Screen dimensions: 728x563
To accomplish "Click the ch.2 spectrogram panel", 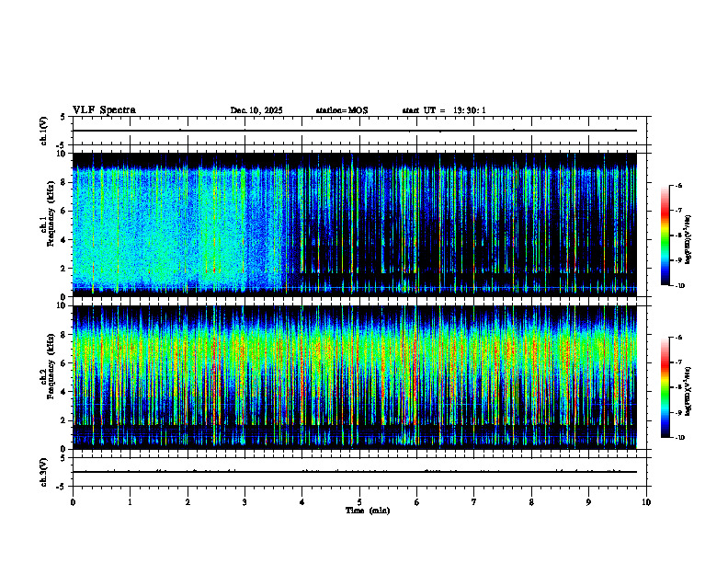I will (355, 377).
